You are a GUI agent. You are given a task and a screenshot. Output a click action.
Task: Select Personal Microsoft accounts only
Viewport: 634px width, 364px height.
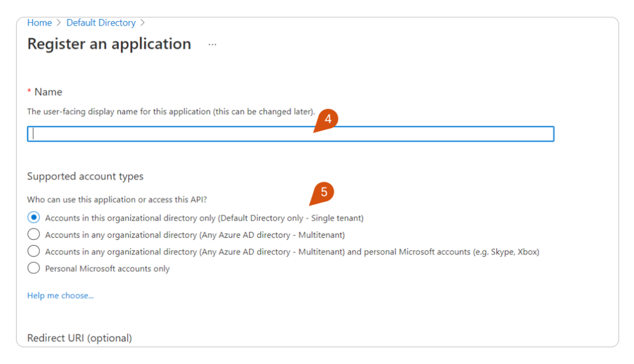point(33,268)
